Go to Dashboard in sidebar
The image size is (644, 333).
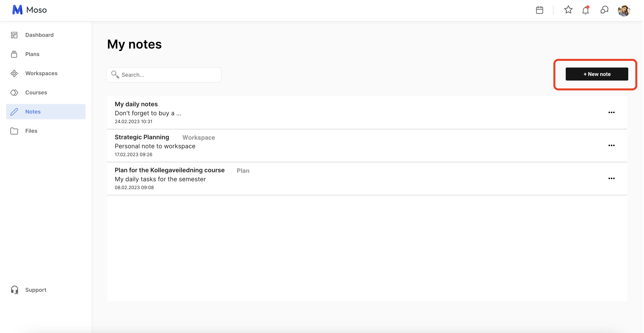39,35
